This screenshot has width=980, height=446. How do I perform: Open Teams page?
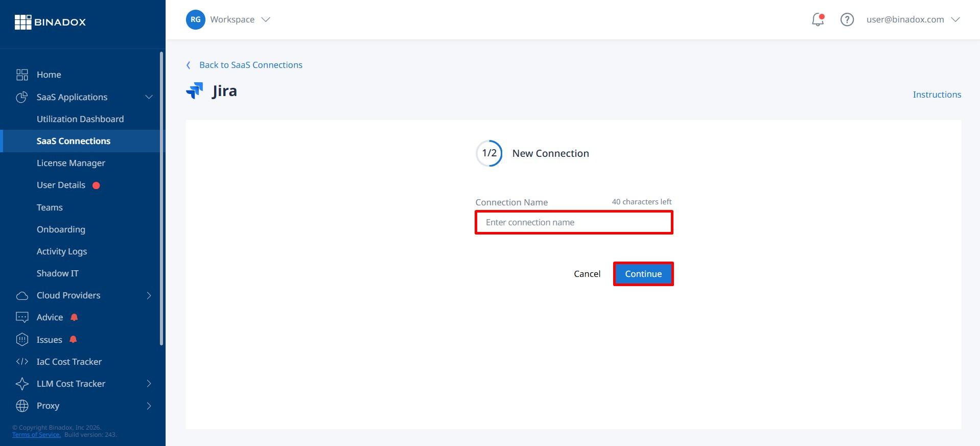click(x=50, y=207)
